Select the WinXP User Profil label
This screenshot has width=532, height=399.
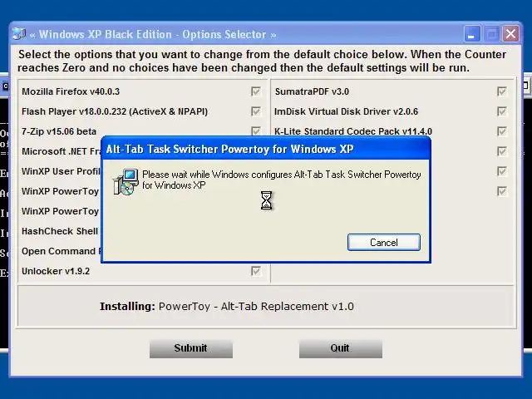61,171
